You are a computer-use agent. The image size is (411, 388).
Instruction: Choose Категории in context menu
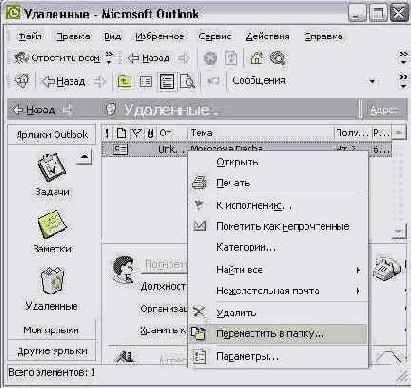(x=278, y=247)
